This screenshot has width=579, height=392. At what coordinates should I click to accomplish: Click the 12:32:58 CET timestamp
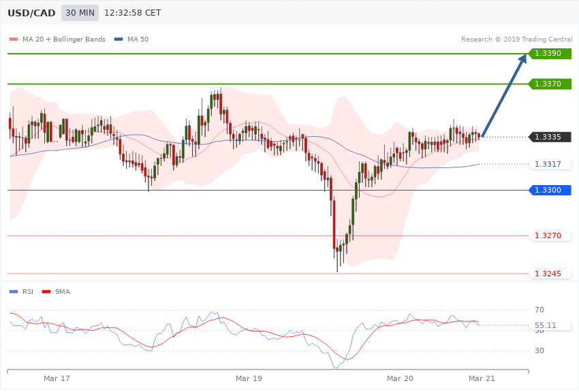133,13
